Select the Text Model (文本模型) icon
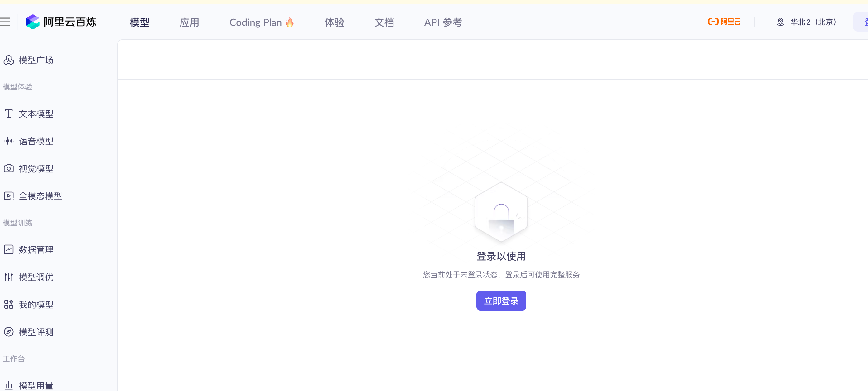The image size is (868, 391). (9, 113)
